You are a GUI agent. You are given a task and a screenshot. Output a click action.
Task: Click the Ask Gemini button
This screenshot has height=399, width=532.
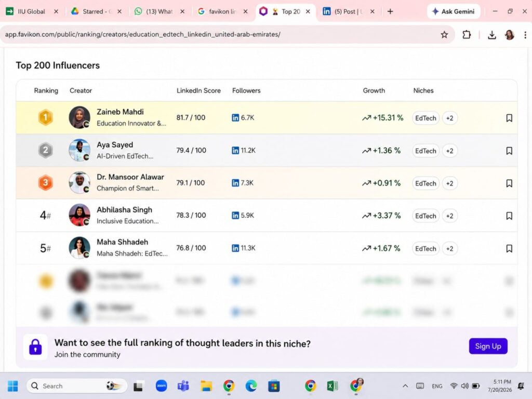[453, 11]
